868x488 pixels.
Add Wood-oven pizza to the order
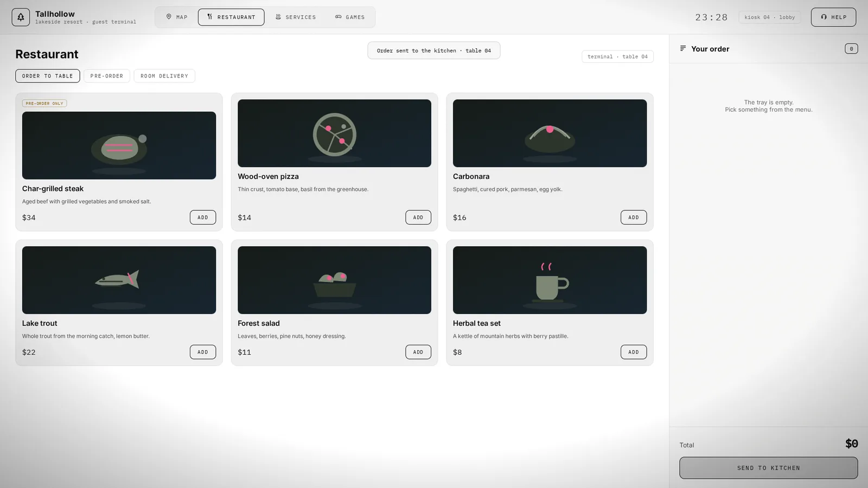click(418, 217)
